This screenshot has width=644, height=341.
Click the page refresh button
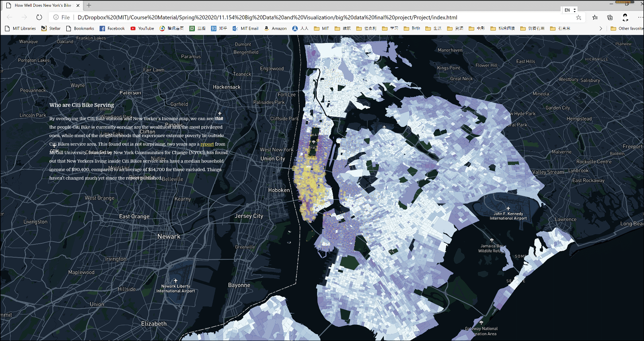(x=39, y=17)
